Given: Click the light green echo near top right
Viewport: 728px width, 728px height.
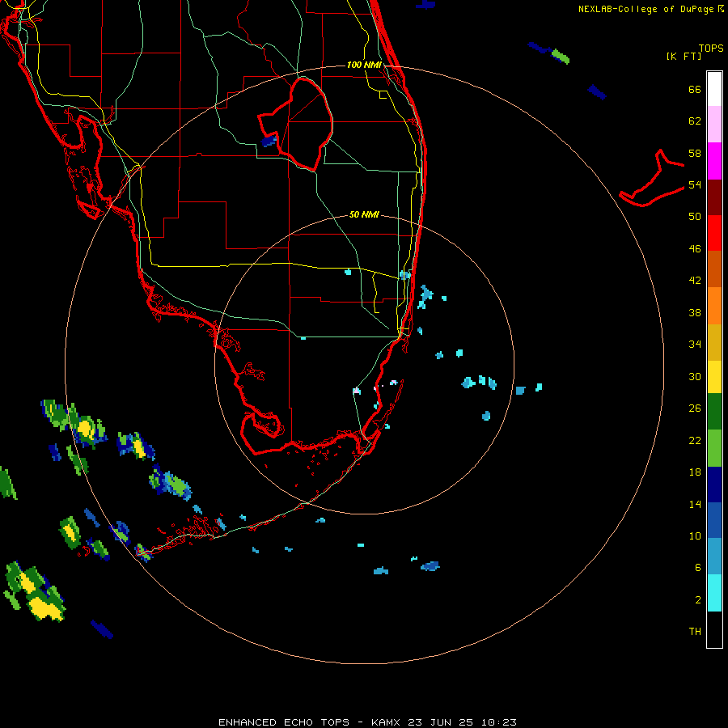Looking at the screenshot, I should pyautogui.click(x=561, y=56).
